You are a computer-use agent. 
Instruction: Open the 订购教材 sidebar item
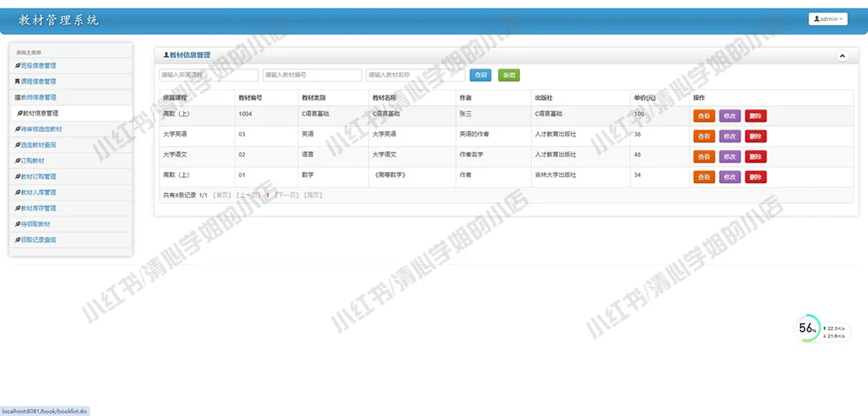click(30, 161)
